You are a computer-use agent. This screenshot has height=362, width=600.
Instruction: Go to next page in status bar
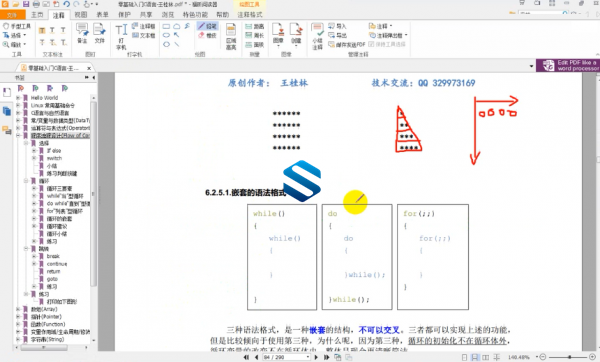tap(316, 357)
